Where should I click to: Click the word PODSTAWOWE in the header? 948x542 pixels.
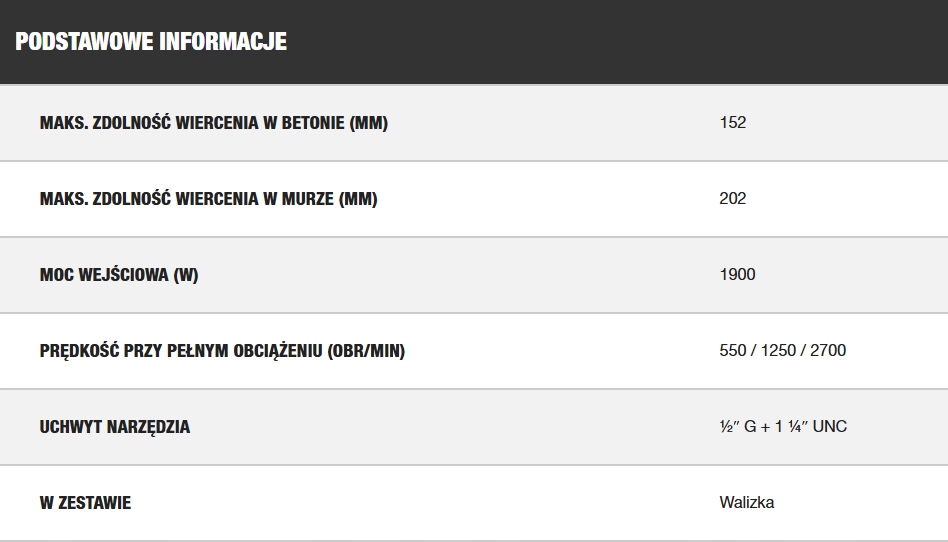84,42
